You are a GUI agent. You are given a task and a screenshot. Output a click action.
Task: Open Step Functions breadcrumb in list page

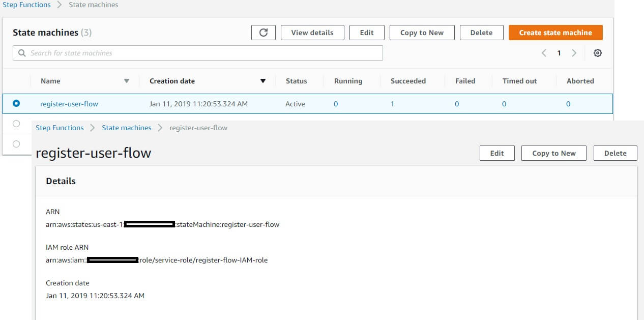[x=26, y=5]
